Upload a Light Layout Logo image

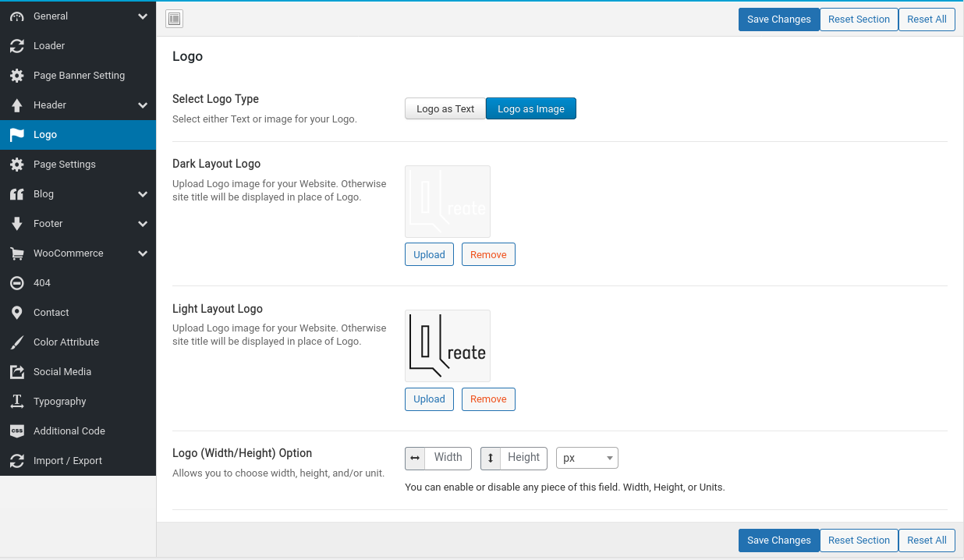[x=429, y=399]
